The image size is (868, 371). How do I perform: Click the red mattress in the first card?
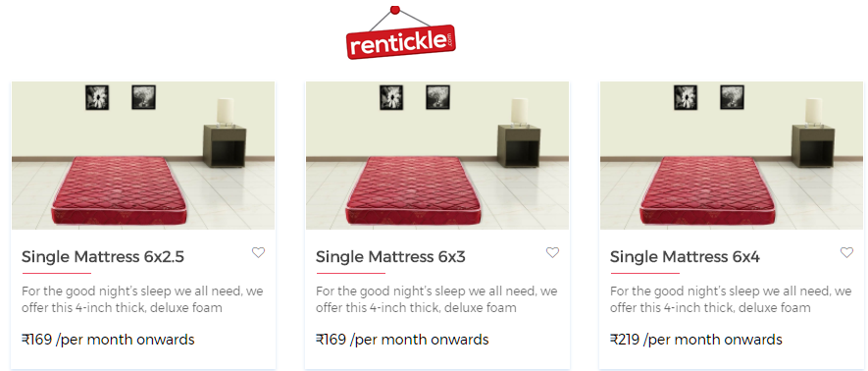point(120,190)
